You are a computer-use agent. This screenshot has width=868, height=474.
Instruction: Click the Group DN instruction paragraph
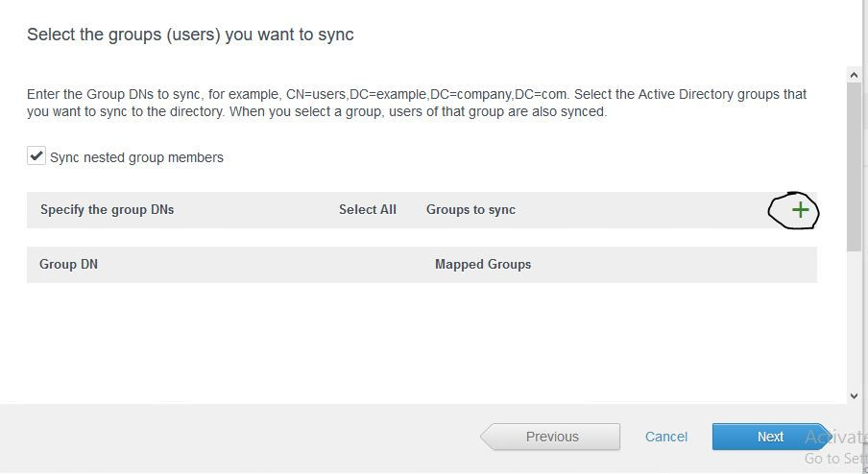pyautogui.click(x=416, y=103)
